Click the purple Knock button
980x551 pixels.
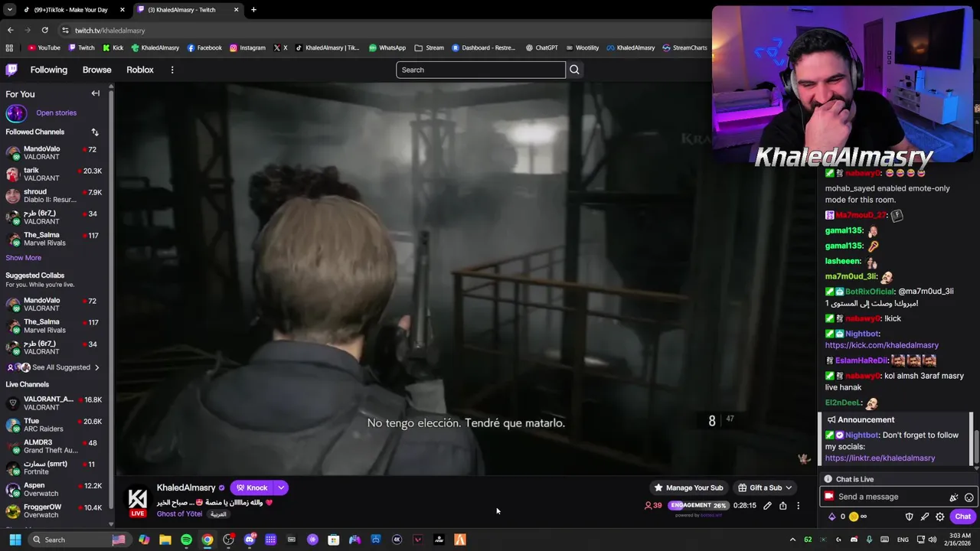pyautogui.click(x=252, y=487)
